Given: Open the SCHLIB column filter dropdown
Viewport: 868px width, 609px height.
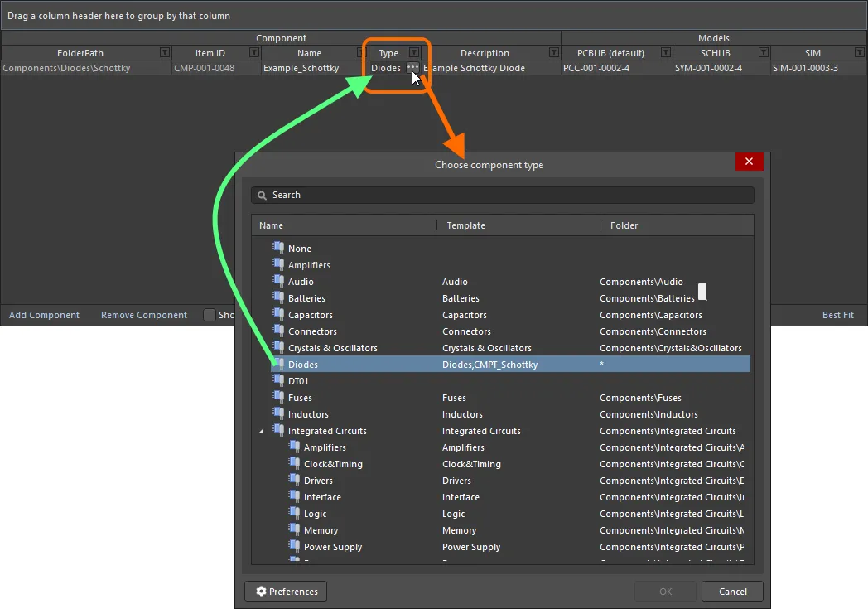Looking at the screenshot, I should [764, 52].
